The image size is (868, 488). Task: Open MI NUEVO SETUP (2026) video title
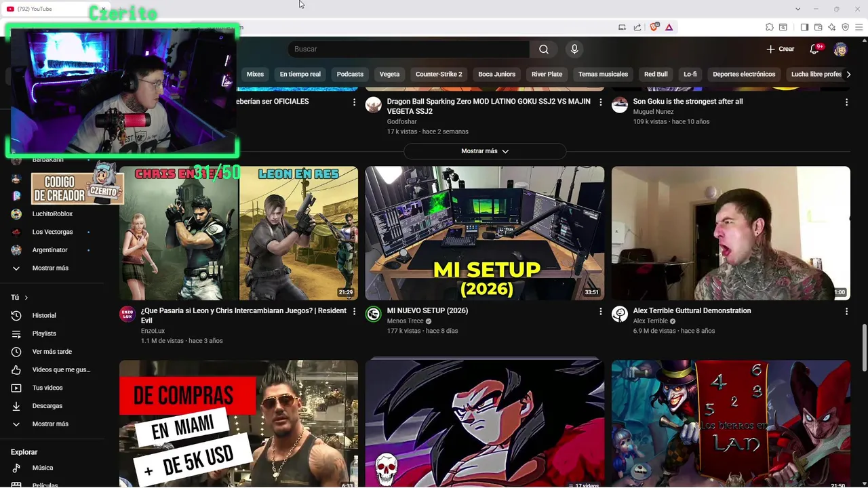pos(427,310)
